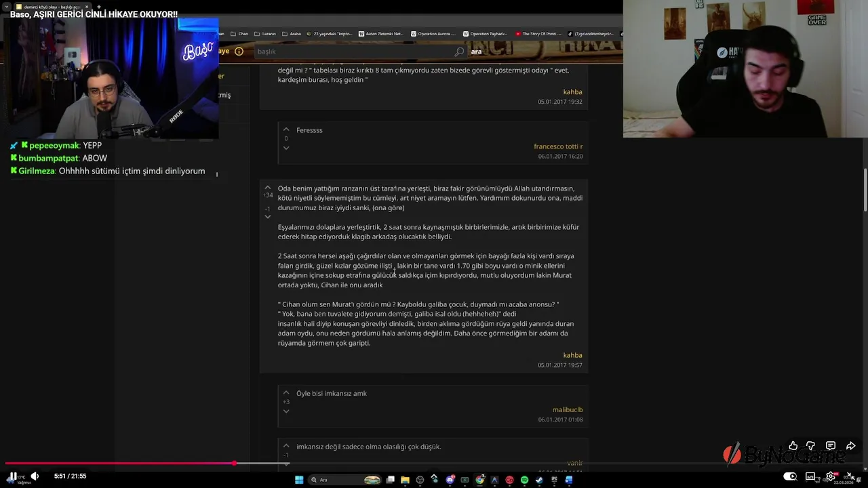Click the 05.01.2017 19:57 entry timestamp

click(x=560, y=365)
